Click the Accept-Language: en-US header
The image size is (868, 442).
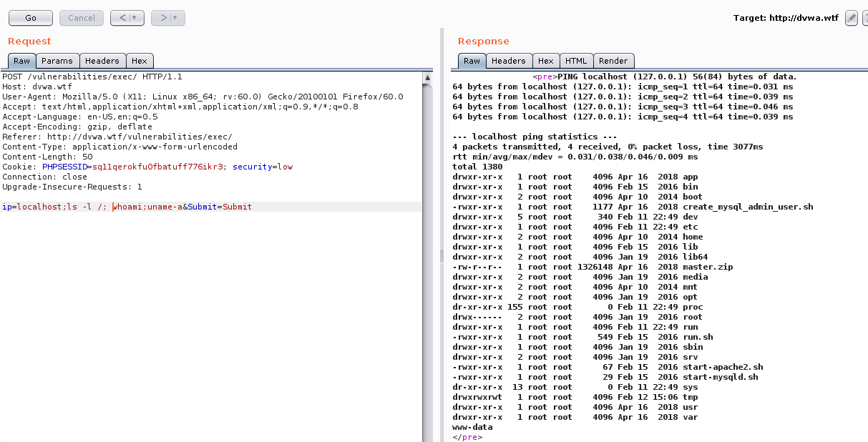[x=80, y=117]
